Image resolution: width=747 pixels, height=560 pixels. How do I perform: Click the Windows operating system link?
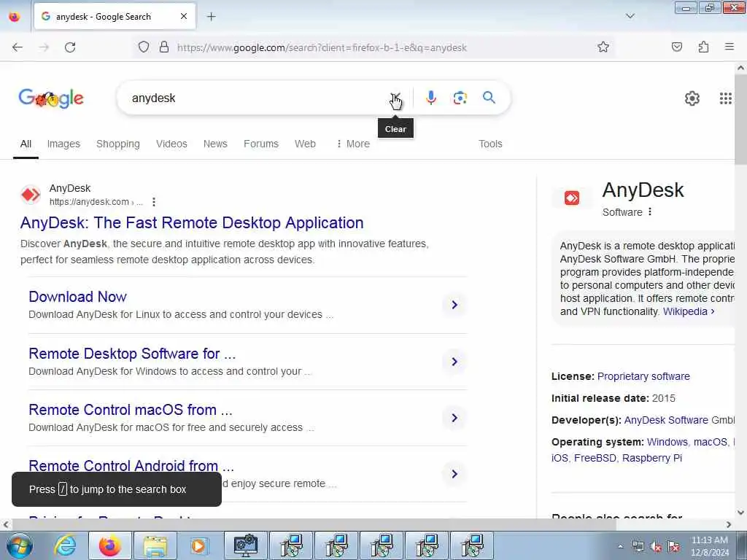tap(667, 442)
